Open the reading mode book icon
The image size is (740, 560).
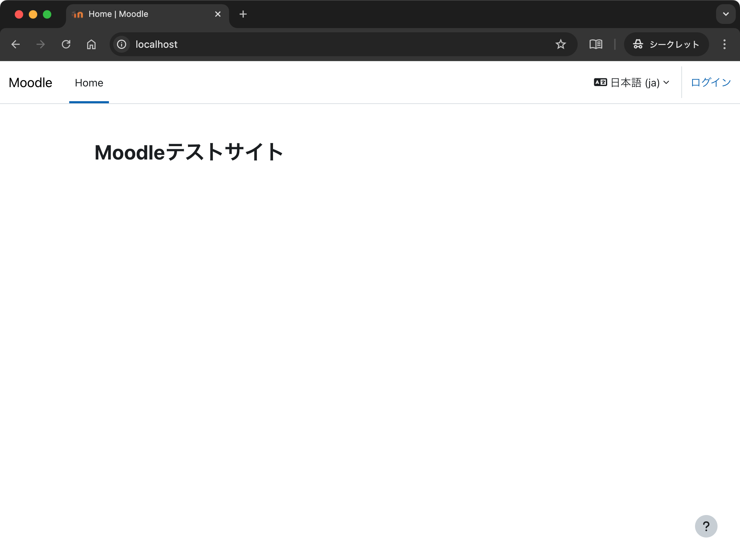pyautogui.click(x=596, y=44)
